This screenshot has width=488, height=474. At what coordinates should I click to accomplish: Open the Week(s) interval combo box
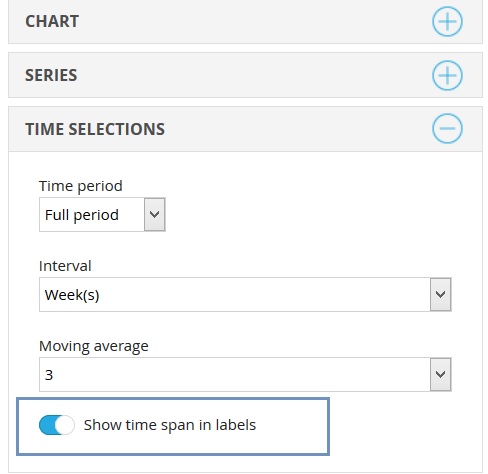coord(245,294)
